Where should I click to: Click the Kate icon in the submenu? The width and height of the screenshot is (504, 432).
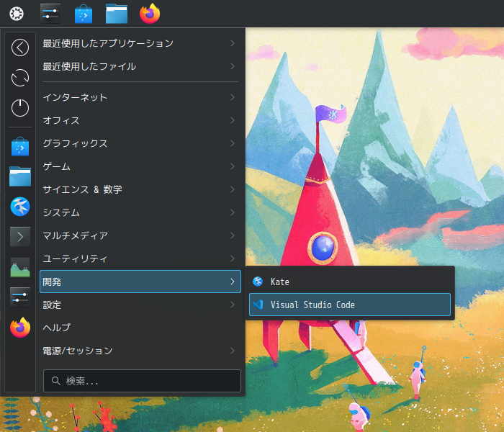258,282
